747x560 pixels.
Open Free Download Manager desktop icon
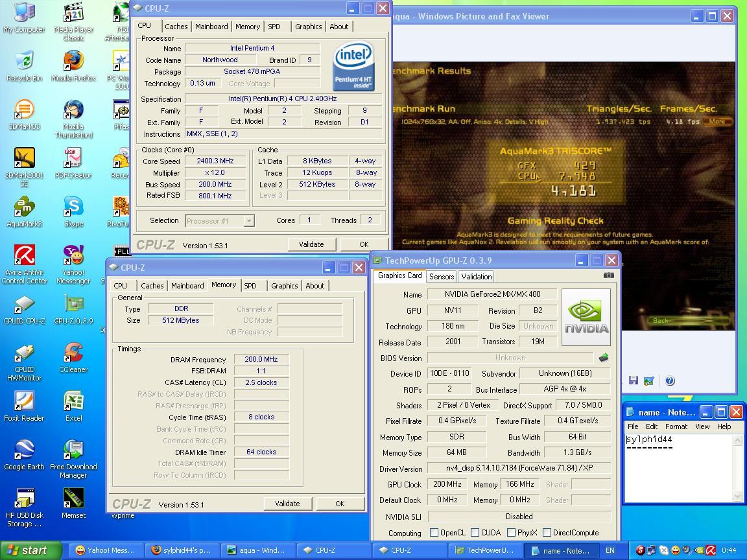[x=73, y=459]
